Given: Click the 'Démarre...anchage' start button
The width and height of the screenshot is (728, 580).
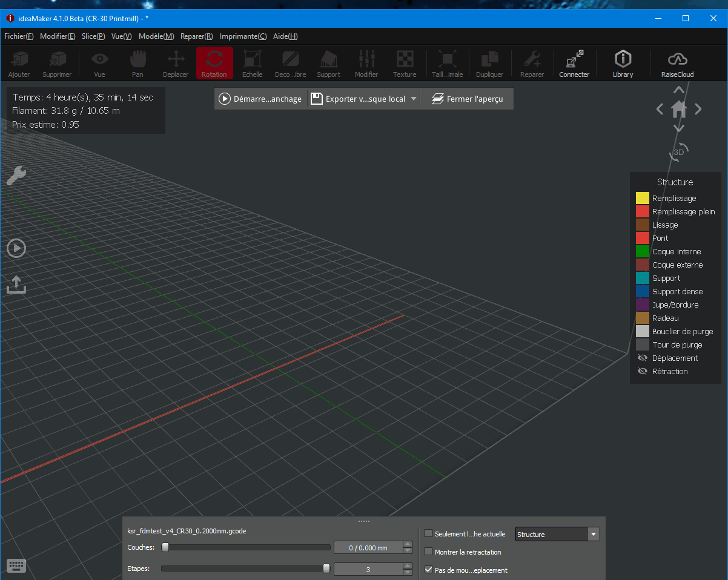Looking at the screenshot, I should click(x=260, y=99).
